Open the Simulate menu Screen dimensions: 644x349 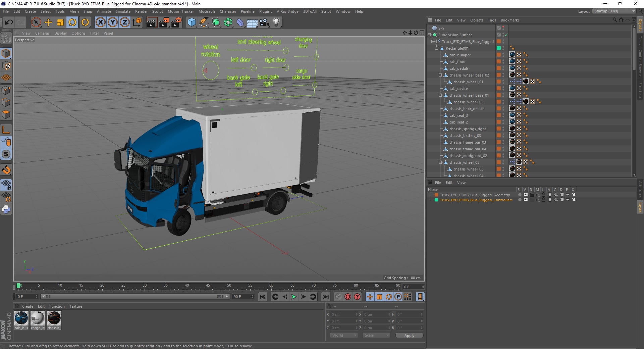[123, 11]
